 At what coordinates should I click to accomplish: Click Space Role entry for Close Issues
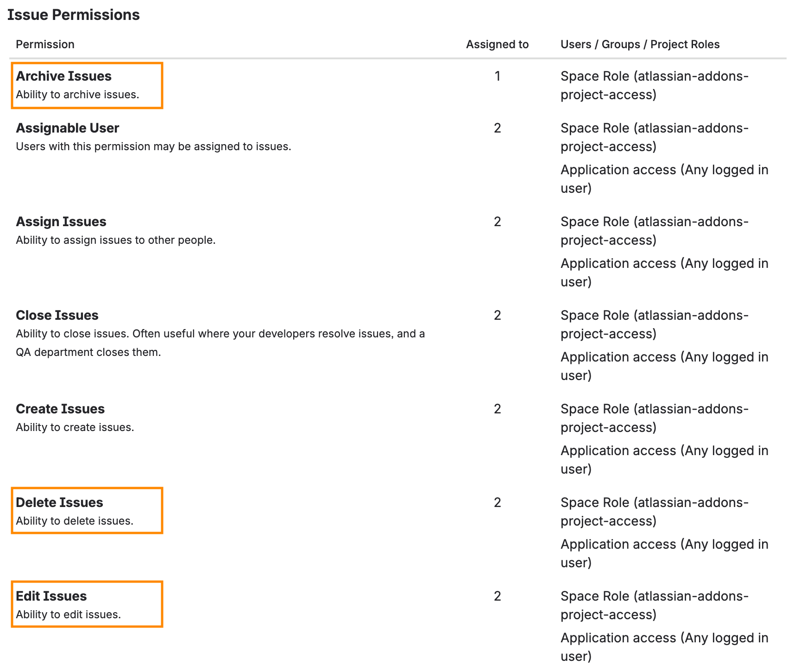pyautogui.click(x=655, y=324)
